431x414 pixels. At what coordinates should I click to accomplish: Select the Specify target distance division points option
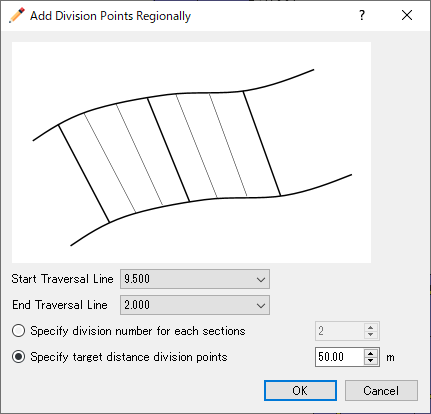pyautogui.click(x=18, y=357)
